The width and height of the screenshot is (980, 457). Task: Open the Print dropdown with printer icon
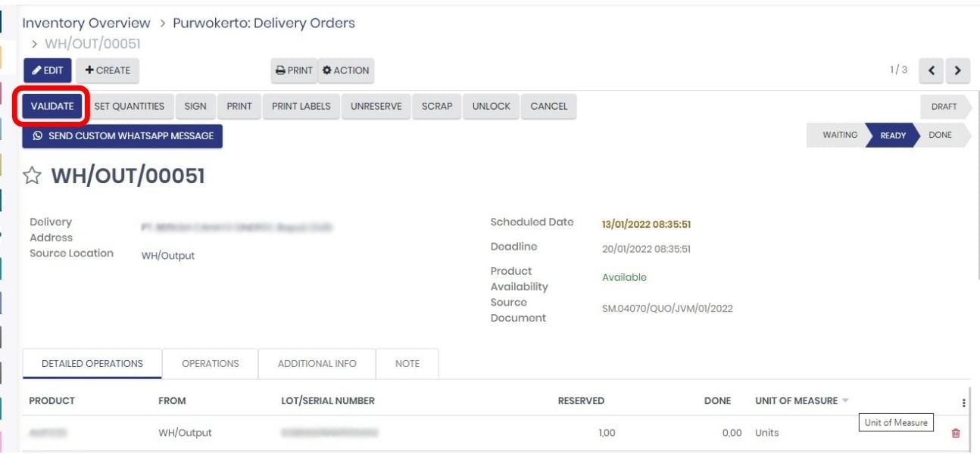pyautogui.click(x=295, y=70)
